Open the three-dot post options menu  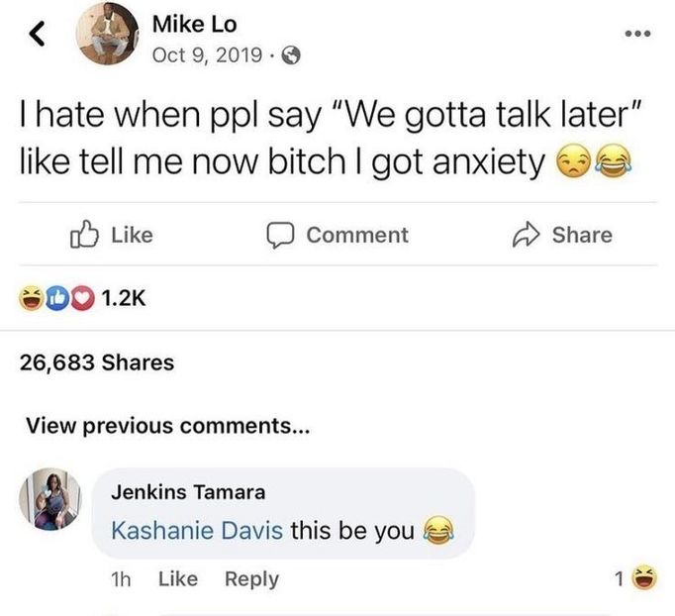click(x=638, y=34)
